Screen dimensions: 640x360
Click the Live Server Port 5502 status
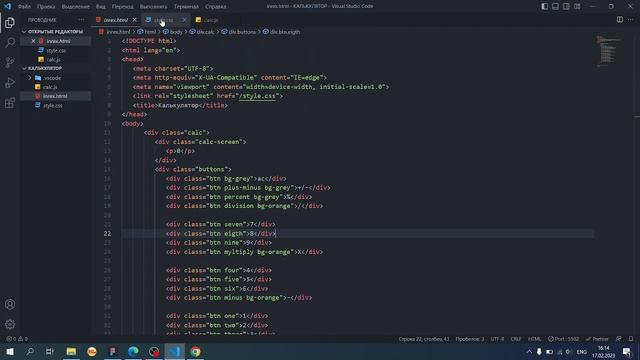563,339
